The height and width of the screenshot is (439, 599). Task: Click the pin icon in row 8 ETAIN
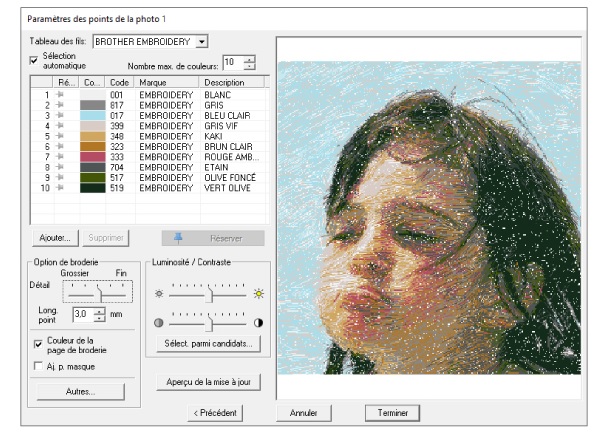(x=60, y=167)
